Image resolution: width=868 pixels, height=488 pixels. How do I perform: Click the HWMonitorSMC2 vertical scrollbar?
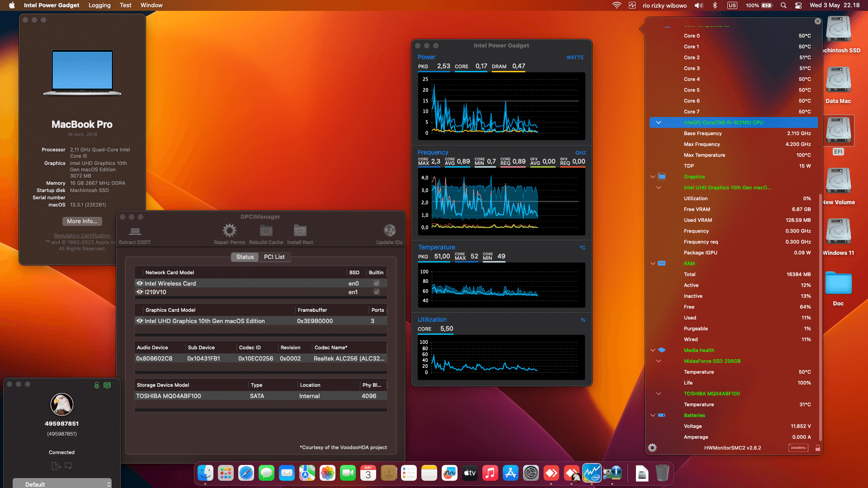click(x=820, y=316)
